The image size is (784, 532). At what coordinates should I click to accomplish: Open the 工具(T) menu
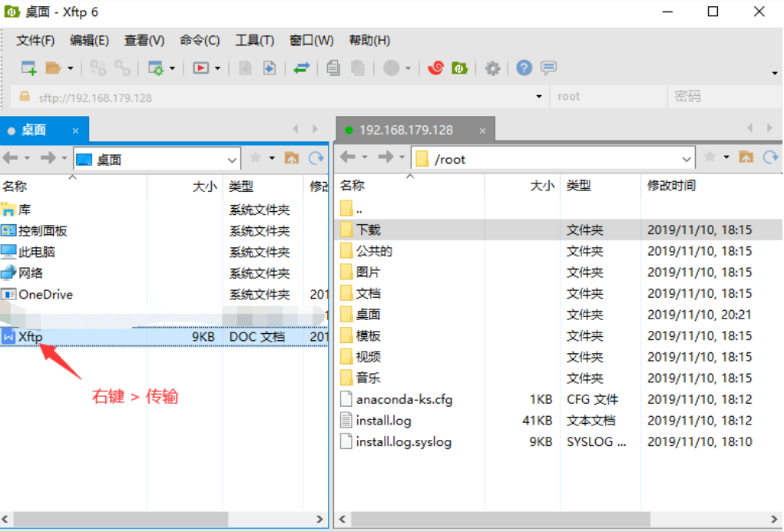[254, 40]
